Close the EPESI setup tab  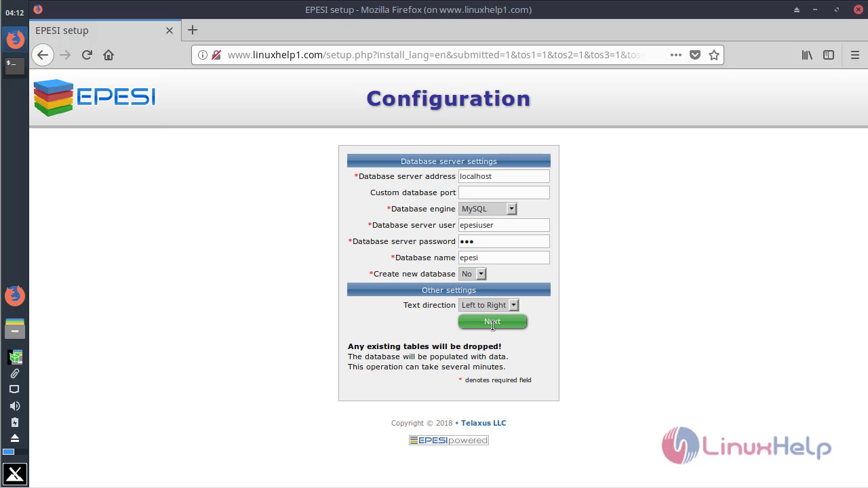[x=170, y=30]
